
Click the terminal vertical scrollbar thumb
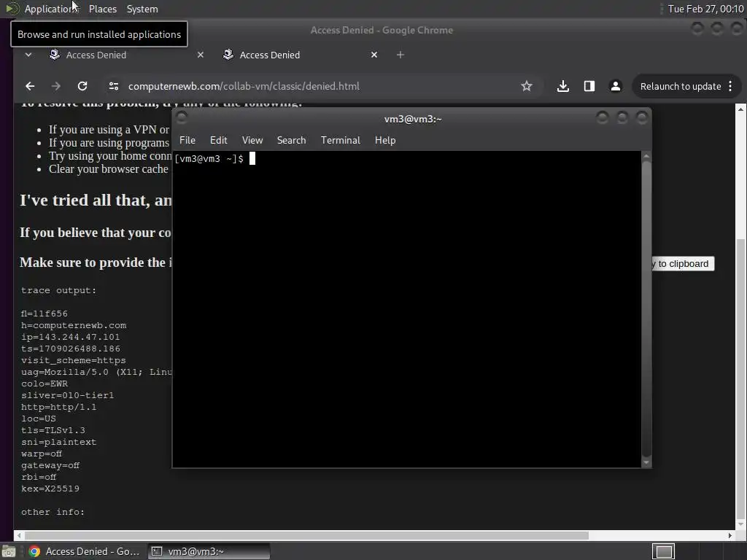click(646, 308)
